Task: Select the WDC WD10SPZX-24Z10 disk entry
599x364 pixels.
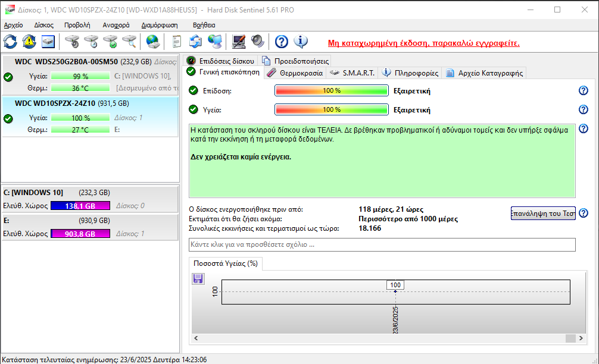Action: pyautogui.click(x=90, y=117)
